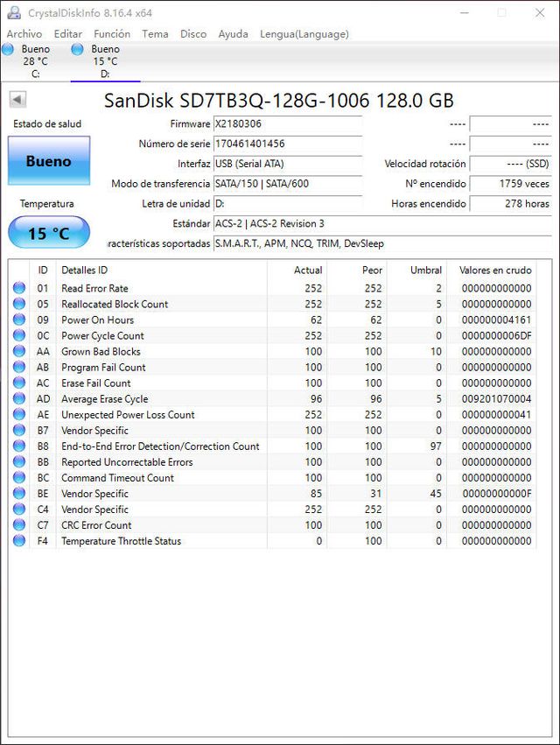Select the Reallocated Block Count row
The height and width of the screenshot is (745, 560).
pos(115,305)
